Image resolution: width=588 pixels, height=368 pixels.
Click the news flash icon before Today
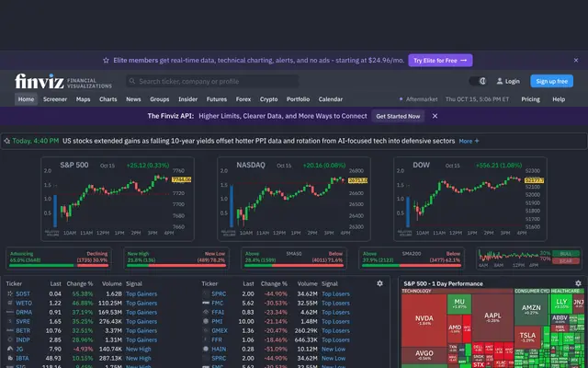(x=6, y=141)
